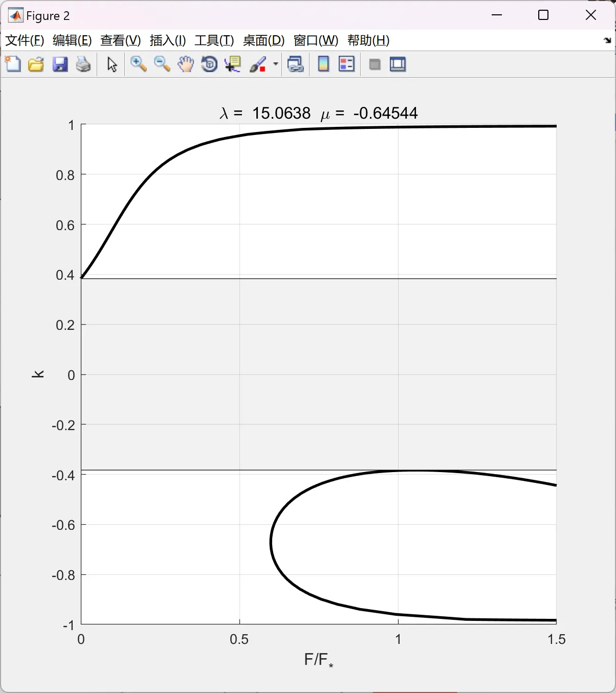Click the Link Plot icon
This screenshot has height=693, width=616.
(x=296, y=64)
